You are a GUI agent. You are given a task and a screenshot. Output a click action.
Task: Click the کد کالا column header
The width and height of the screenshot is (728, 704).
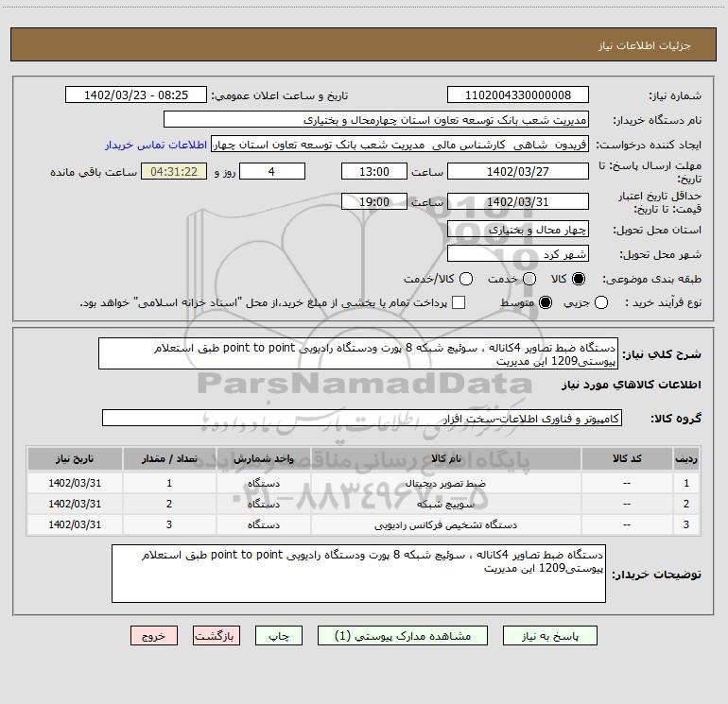tap(627, 458)
